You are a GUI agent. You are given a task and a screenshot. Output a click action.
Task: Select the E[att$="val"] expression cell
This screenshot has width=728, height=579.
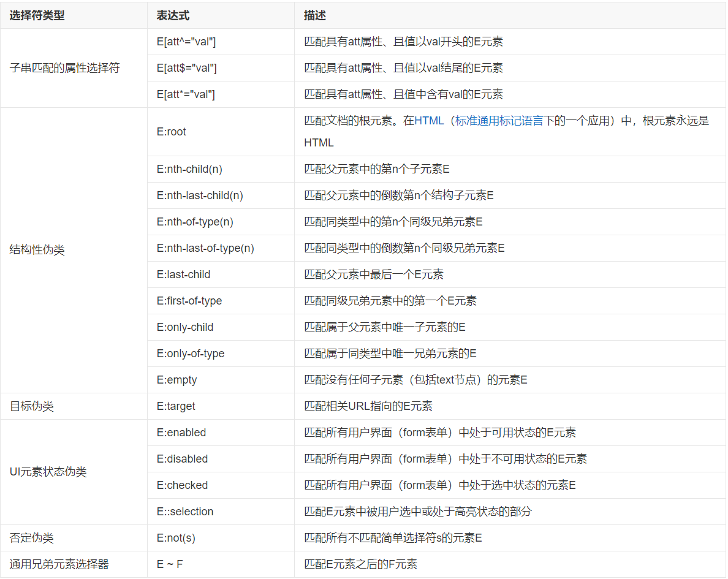click(x=186, y=68)
